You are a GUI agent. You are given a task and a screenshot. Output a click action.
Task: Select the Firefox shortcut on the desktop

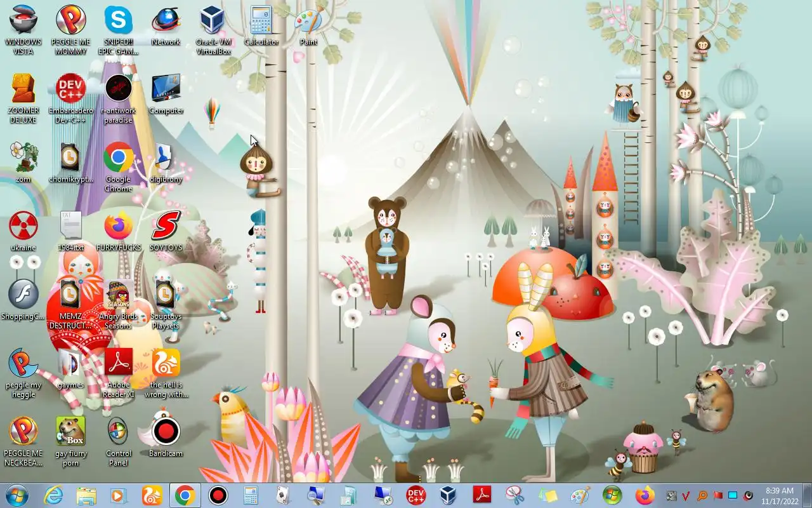[x=118, y=232]
